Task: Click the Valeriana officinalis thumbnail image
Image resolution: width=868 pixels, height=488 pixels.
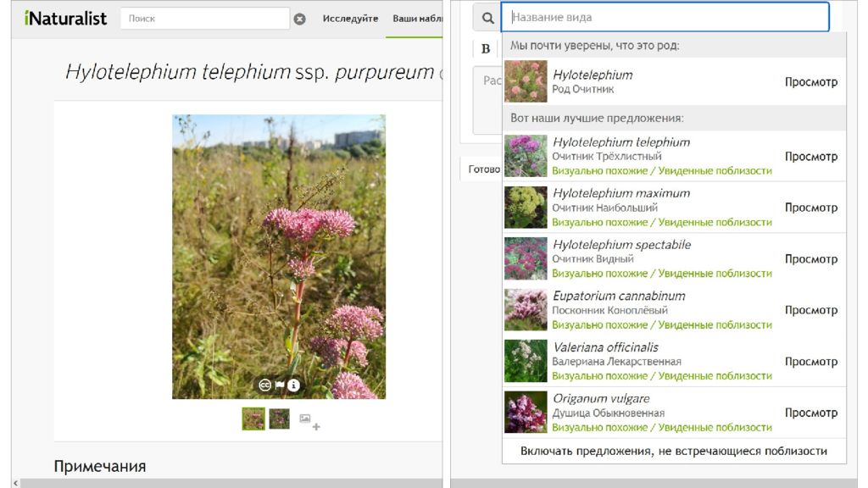Action: coord(526,361)
